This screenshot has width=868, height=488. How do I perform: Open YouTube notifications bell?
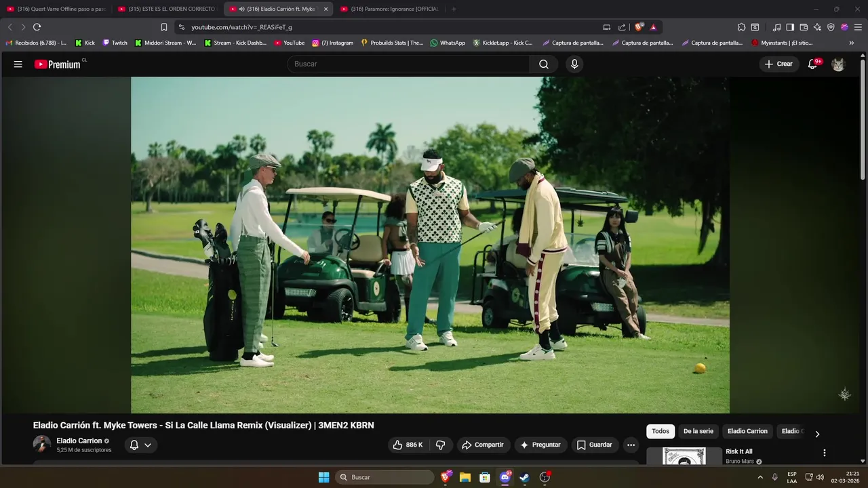(814, 64)
